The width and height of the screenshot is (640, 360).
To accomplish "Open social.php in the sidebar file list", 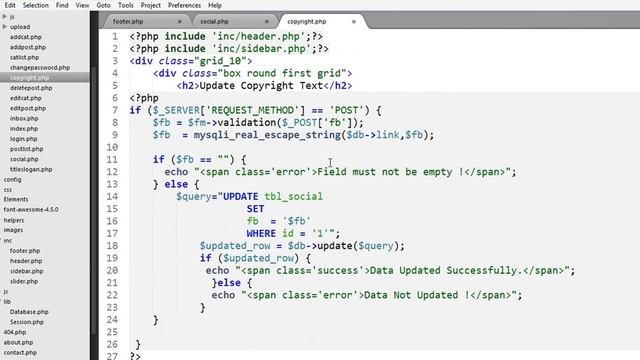I will pyautogui.click(x=24, y=159).
